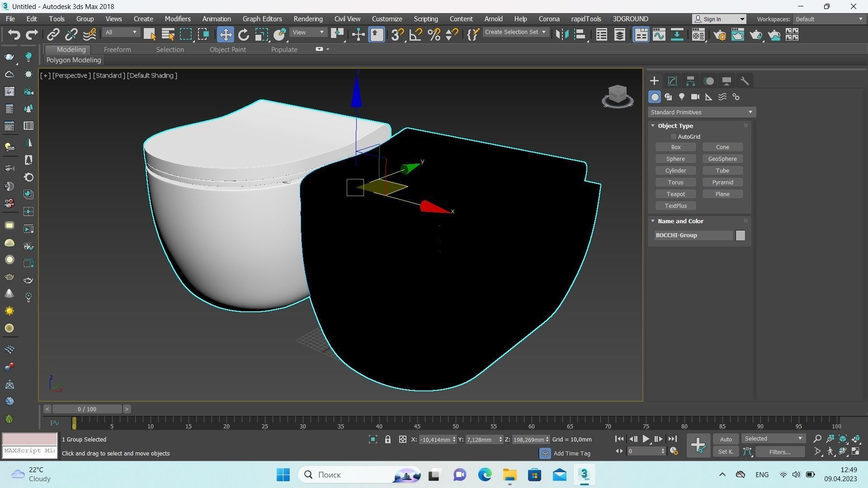The image size is (868, 488).
Task: Open Create Selection Set dropdown
Action: 515,32
